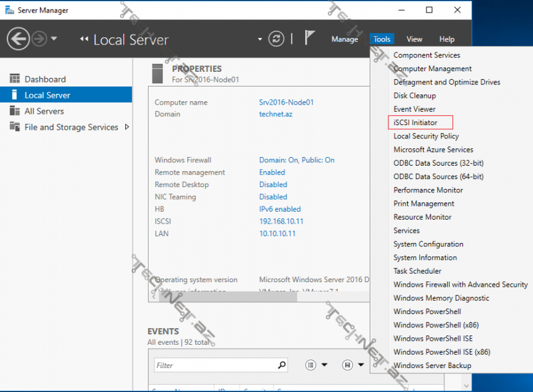Click the Back navigation arrow

18,39
